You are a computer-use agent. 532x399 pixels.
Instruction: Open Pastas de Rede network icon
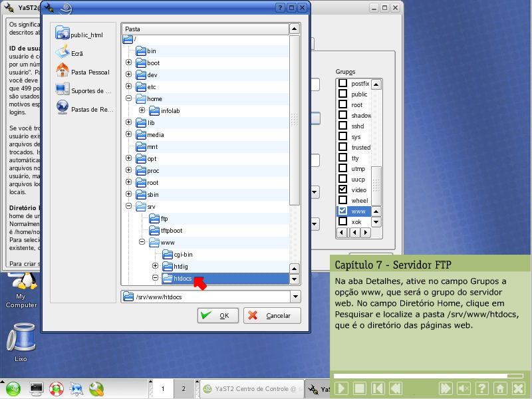point(63,108)
